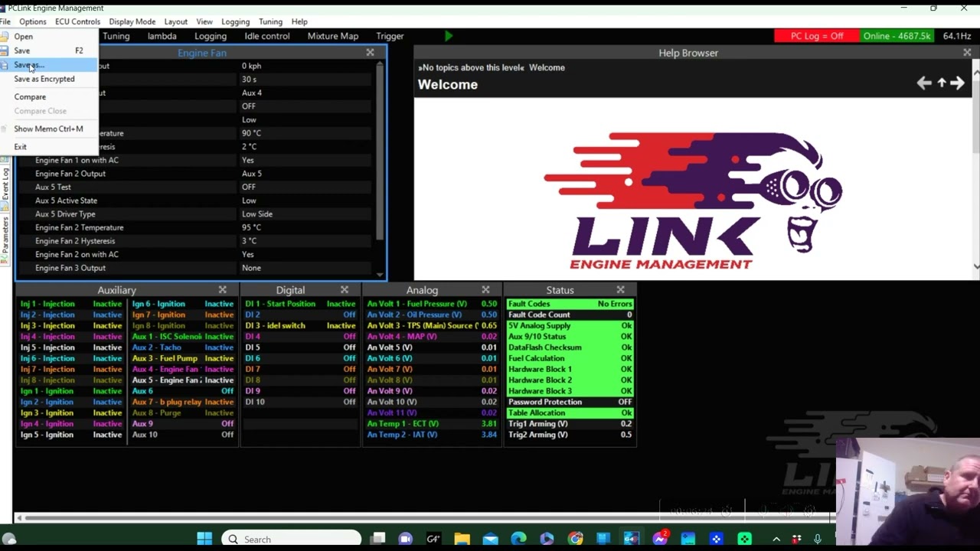Launch Microsoft Edge from the taskbar
980x551 pixels.
tap(518, 539)
